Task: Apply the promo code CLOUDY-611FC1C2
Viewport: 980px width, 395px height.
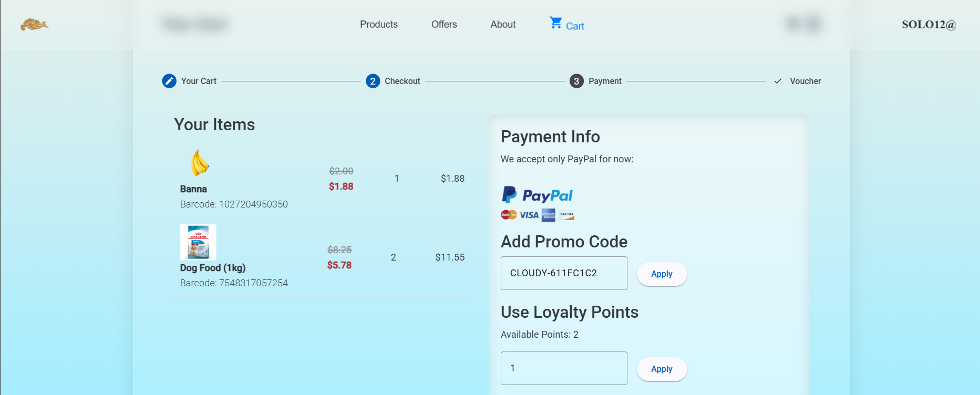Action: click(x=662, y=274)
